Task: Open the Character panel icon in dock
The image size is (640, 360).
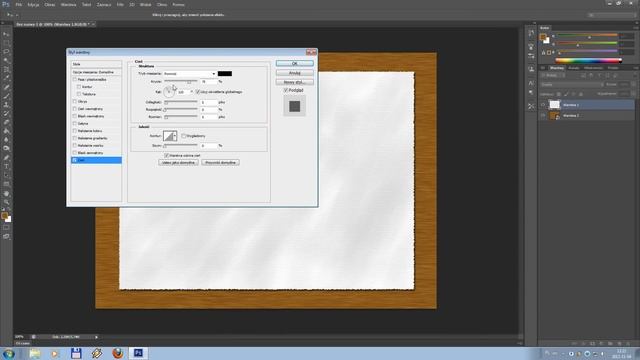Action: (531, 83)
